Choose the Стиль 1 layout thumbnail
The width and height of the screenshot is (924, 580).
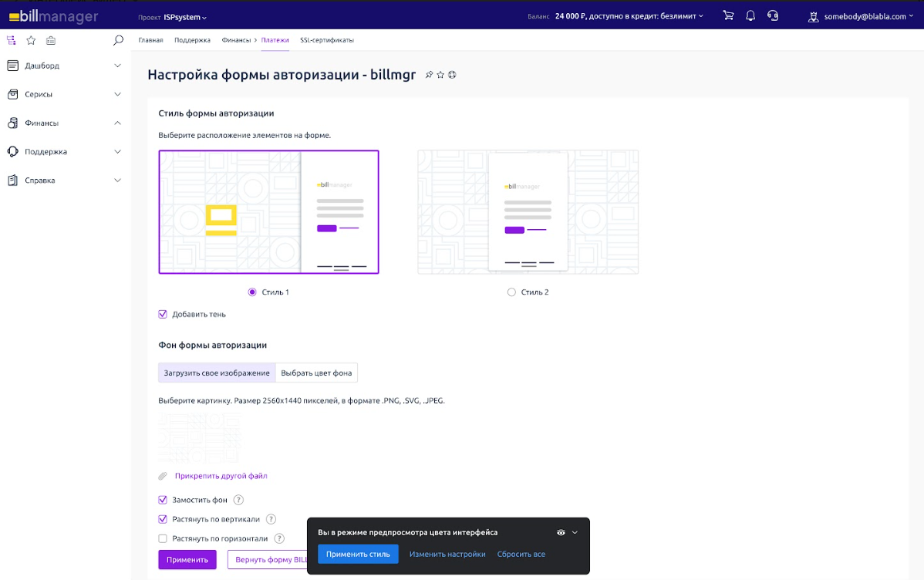(268, 211)
